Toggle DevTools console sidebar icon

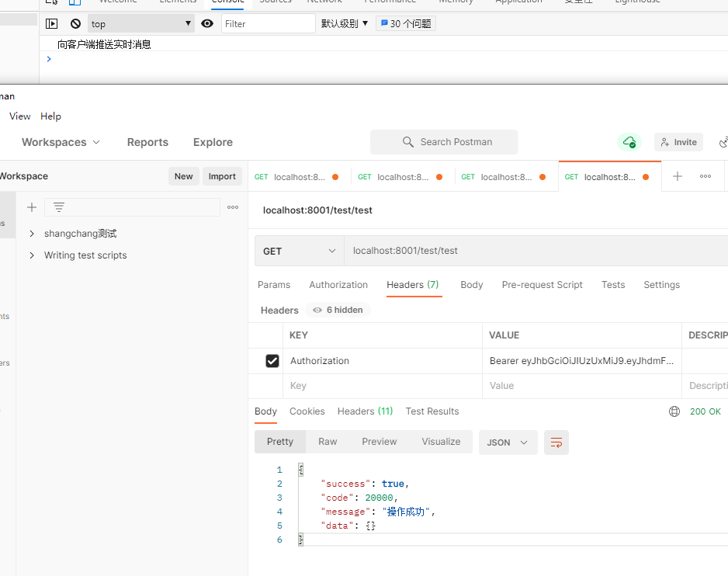point(51,24)
